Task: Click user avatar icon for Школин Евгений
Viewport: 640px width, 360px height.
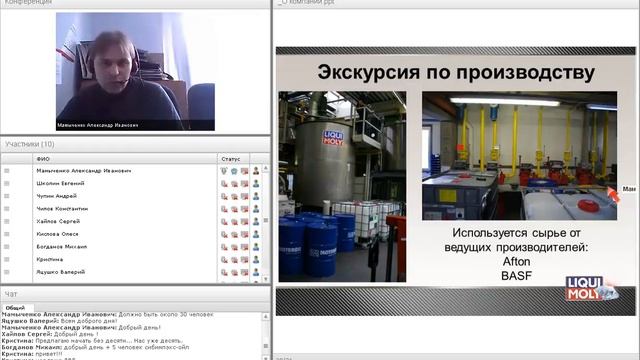Action: pyautogui.click(x=256, y=184)
